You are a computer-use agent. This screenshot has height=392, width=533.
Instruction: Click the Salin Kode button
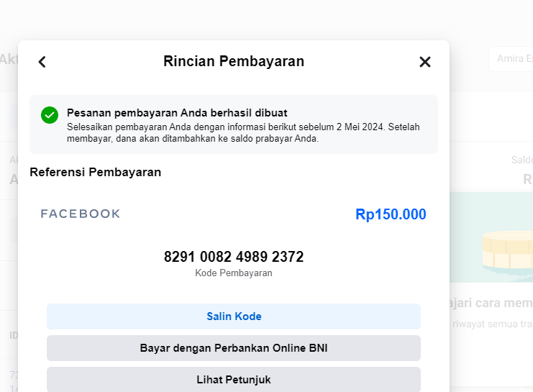point(234,316)
